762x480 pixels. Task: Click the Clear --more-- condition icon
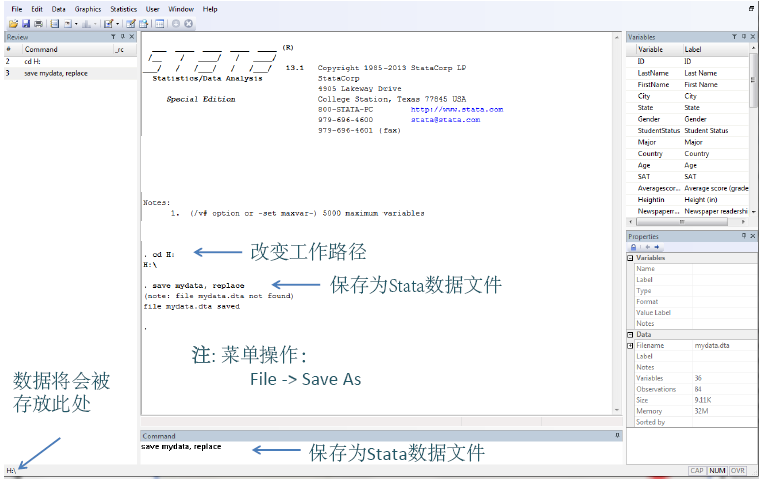176,23
